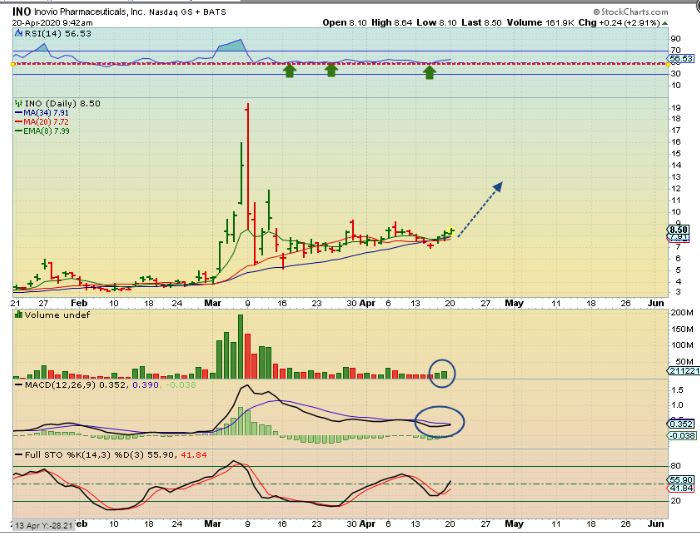Viewport: 700px width, 533px height.
Task: Click the 211221 volume tag on right axis
Action: tap(683, 371)
